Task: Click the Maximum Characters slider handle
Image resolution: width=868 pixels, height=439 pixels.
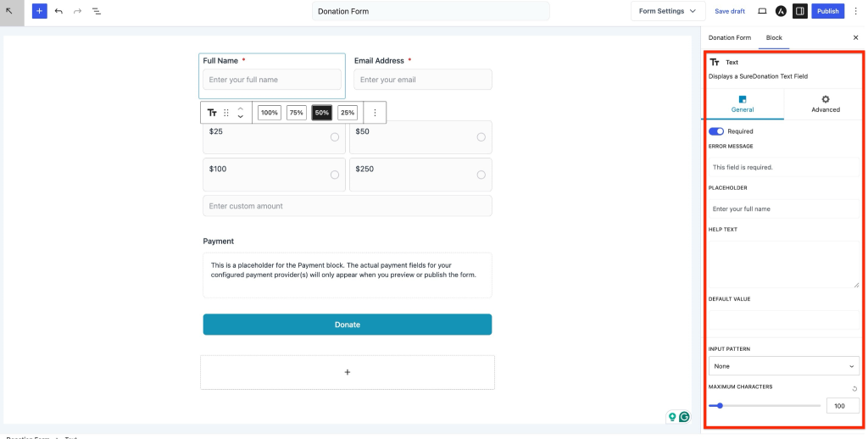Action: click(x=720, y=406)
